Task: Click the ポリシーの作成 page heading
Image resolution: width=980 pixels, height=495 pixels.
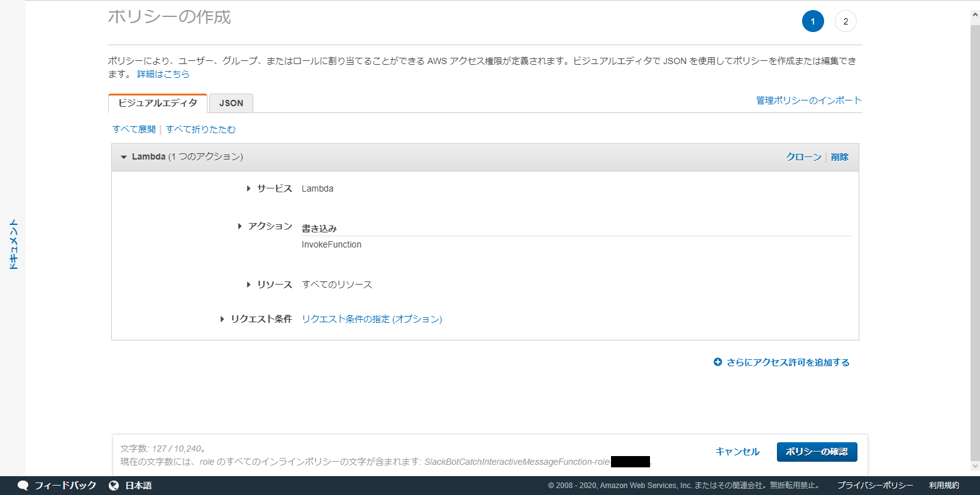Action: [x=170, y=17]
